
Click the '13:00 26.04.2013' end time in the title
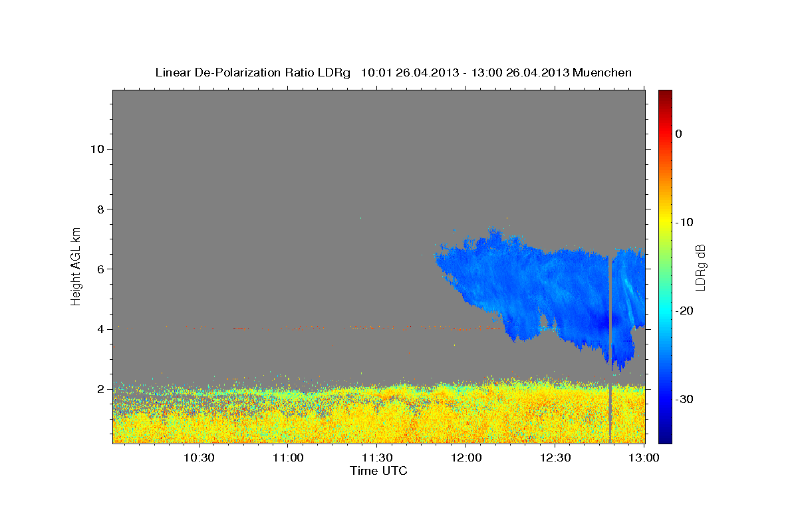pyautogui.click(x=521, y=72)
